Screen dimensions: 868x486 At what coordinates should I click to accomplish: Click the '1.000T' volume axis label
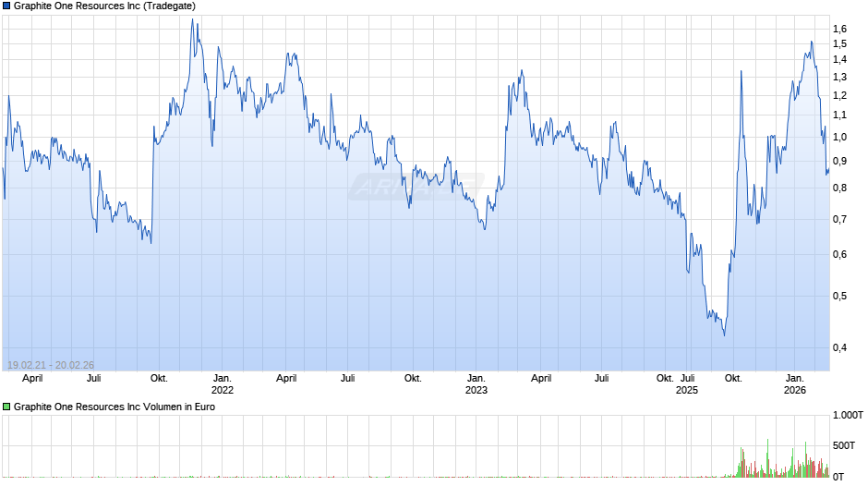tap(848, 415)
